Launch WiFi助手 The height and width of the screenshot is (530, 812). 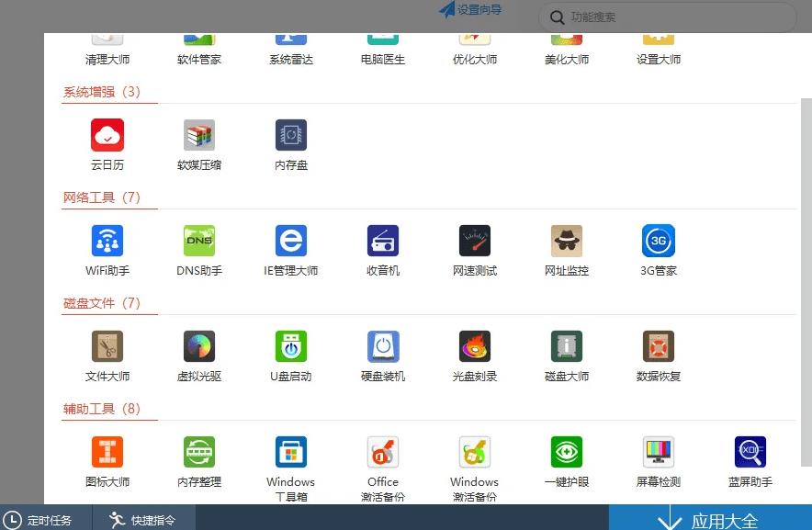[107, 251]
